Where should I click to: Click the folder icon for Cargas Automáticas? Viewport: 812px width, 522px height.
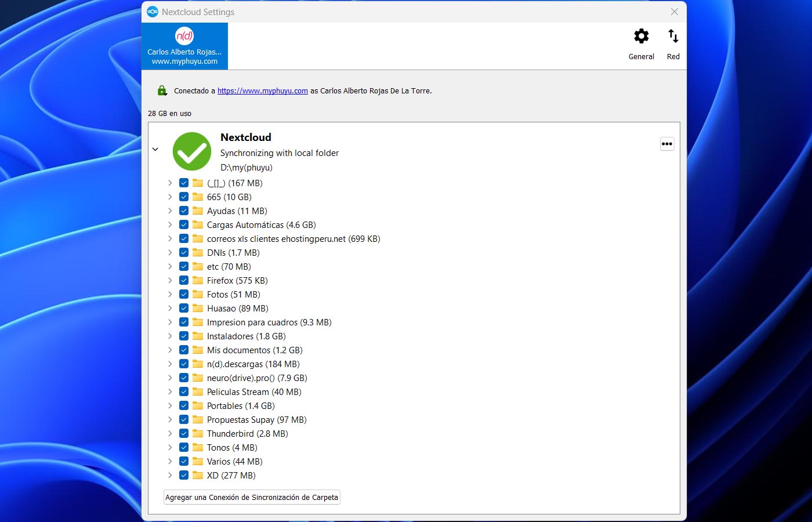pos(198,224)
